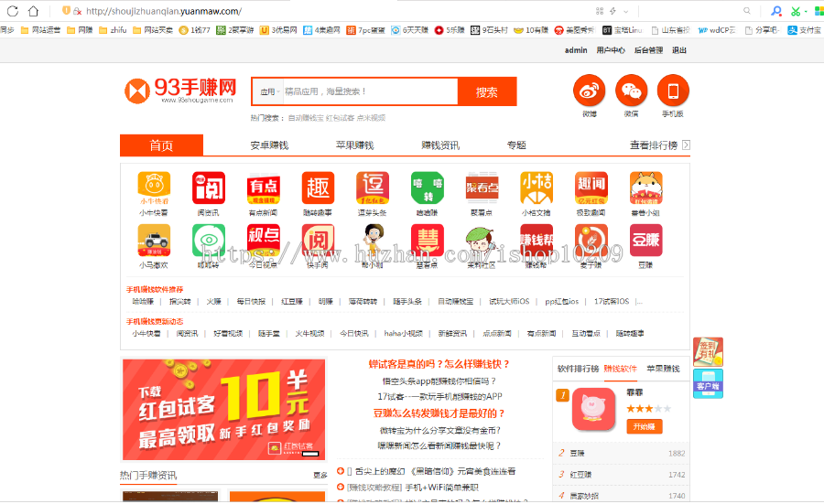
Task: Click the 精品应用 search input field
Action: pyautogui.click(x=371, y=91)
